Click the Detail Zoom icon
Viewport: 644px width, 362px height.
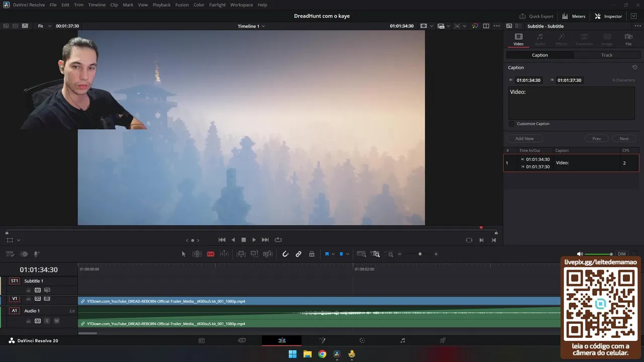(375, 254)
